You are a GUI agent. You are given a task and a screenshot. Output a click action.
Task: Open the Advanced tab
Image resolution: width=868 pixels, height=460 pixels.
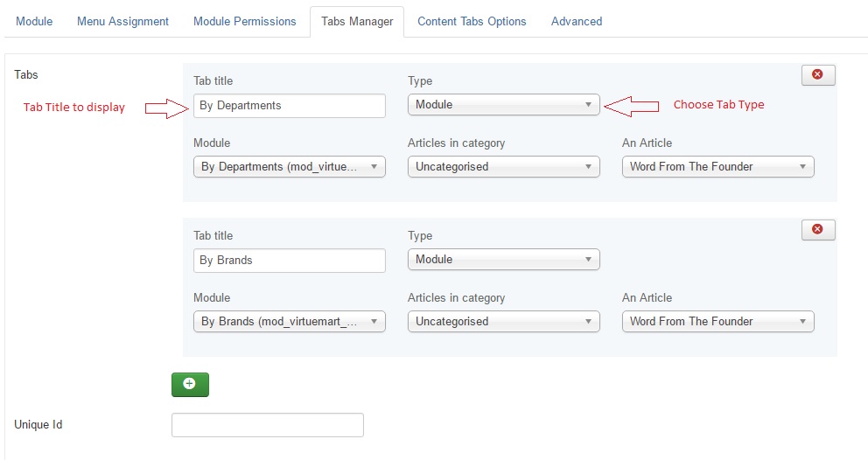[x=577, y=21]
